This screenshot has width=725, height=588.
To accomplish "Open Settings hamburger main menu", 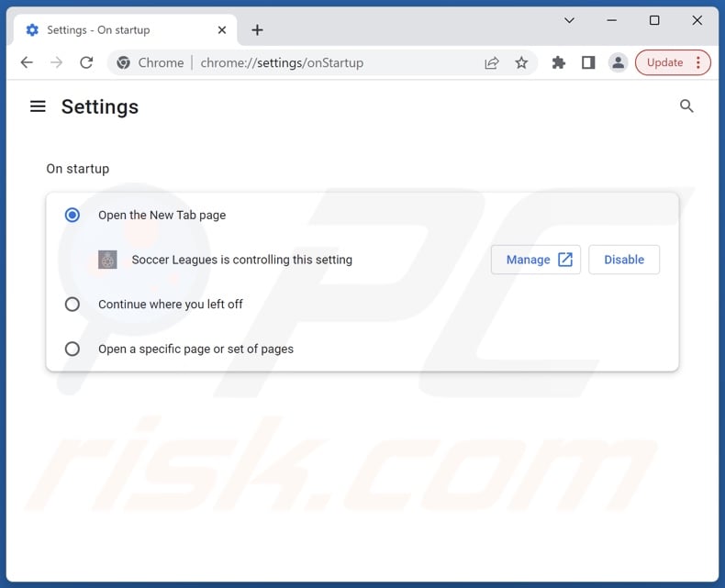I will click(38, 106).
